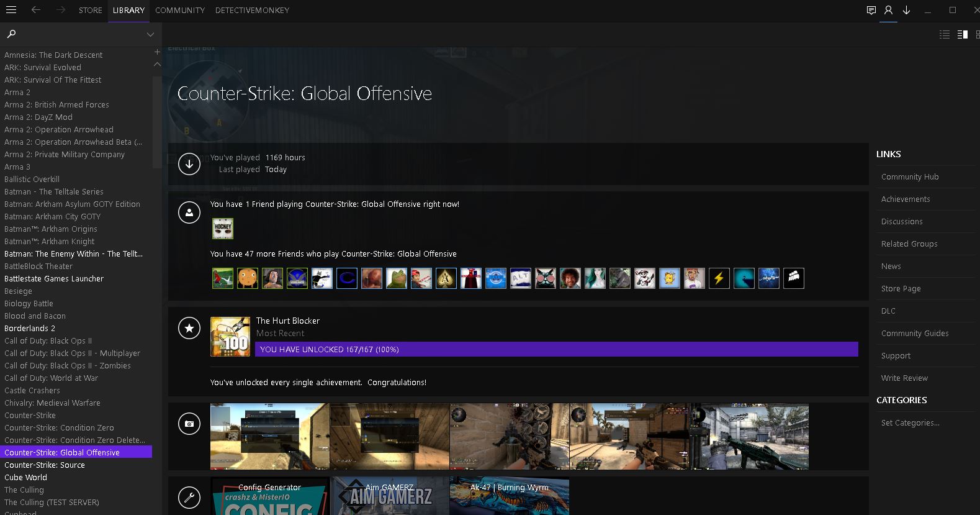Go back with the left arrow
This screenshot has width=980, height=515.
pyautogui.click(x=36, y=10)
